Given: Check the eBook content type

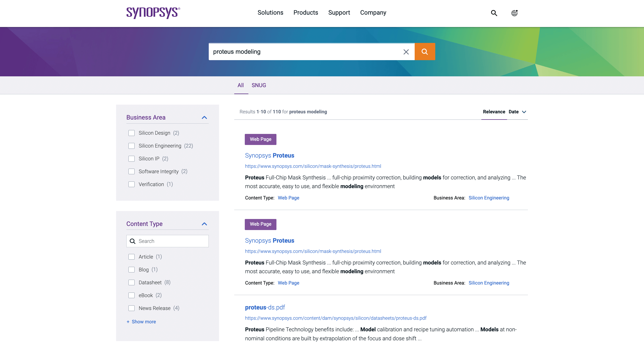Looking at the screenshot, I should (x=132, y=295).
